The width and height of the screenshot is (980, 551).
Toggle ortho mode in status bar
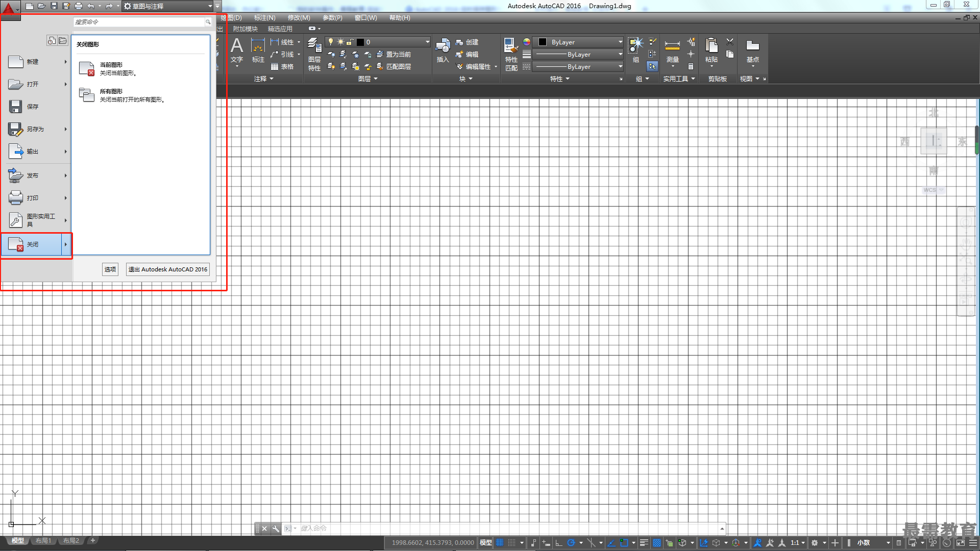click(x=559, y=543)
